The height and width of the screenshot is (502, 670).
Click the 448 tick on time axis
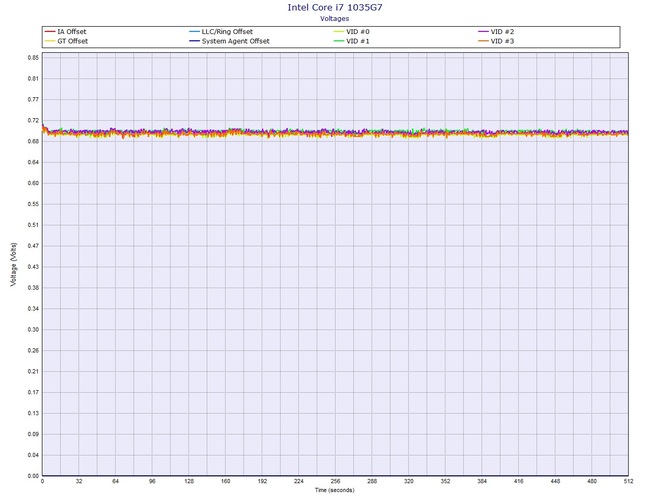(555, 481)
